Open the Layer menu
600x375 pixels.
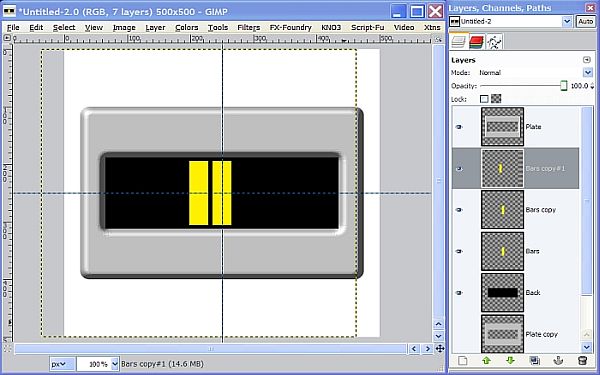[155, 28]
